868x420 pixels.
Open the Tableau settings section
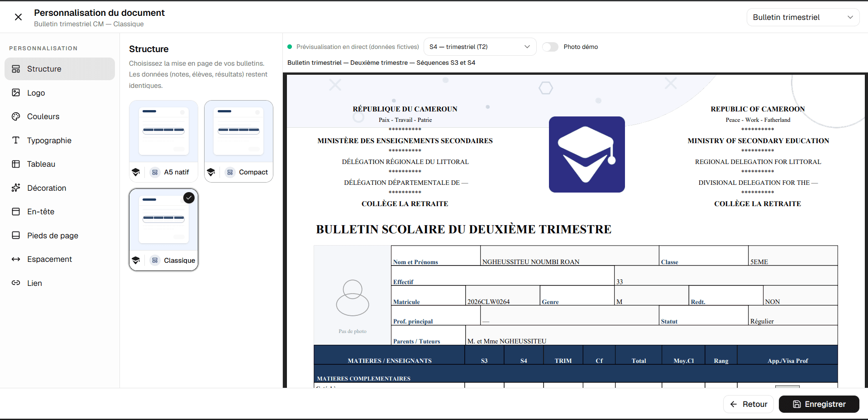point(60,164)
